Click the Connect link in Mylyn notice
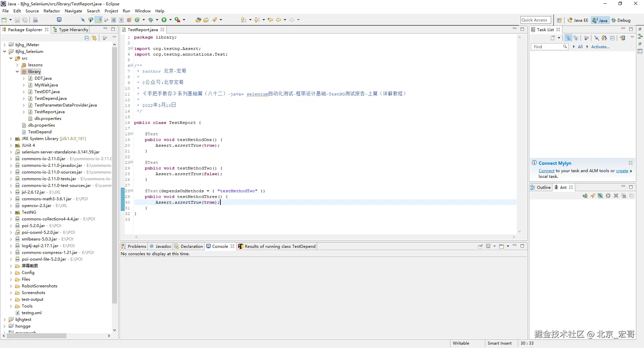Viewport: 644px width, 348px height. click(546, 171)
